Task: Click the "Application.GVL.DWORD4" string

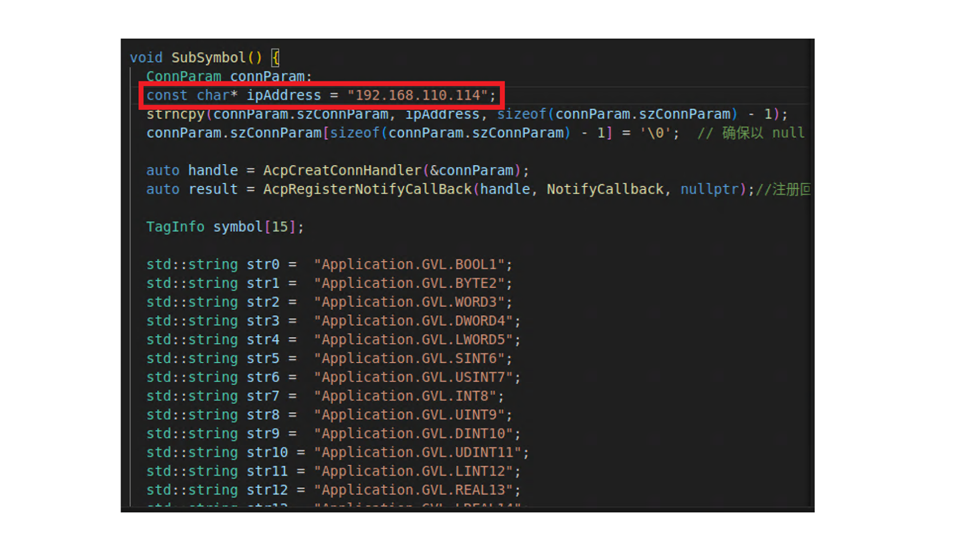Action: point(413,321)
